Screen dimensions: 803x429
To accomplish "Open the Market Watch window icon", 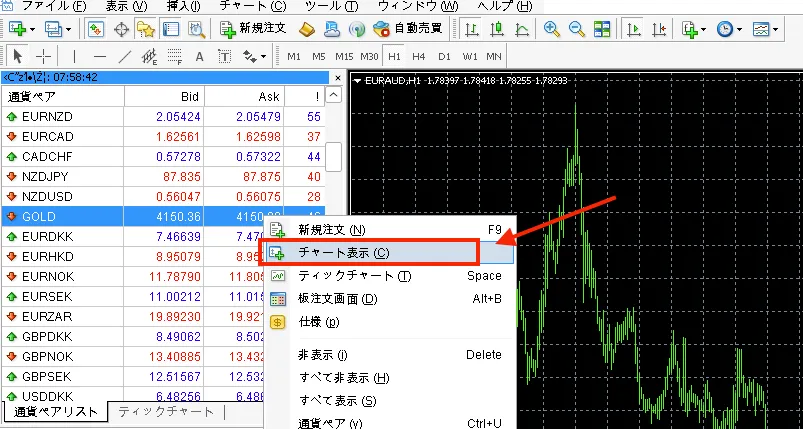I will (x=95, y=29).
